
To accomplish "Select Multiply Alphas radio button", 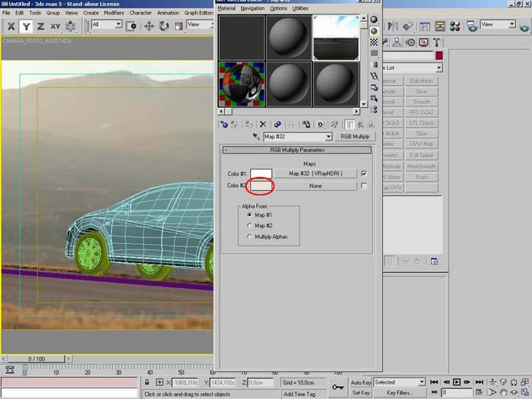I will tap(250, 237).
